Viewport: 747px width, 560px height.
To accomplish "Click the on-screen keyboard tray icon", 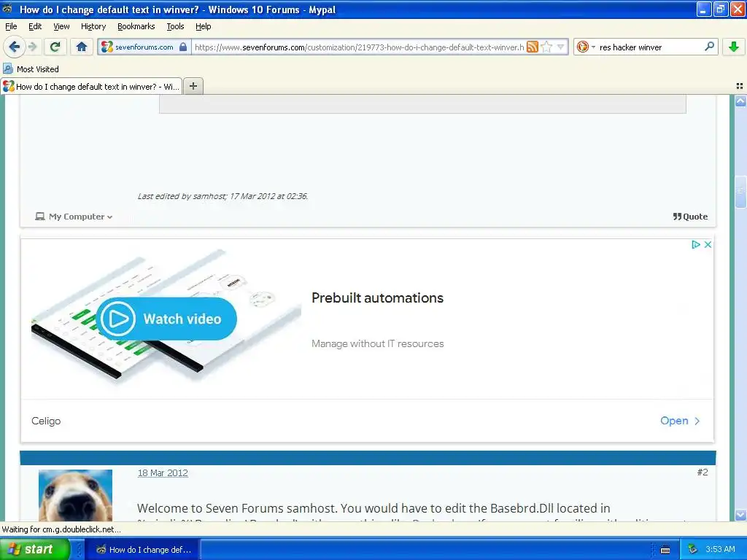I will (665, 550).
